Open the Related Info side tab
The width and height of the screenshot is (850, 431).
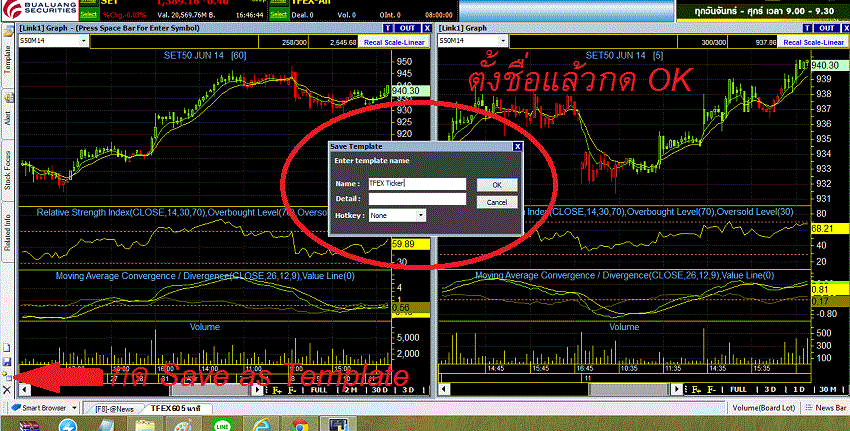8,232
